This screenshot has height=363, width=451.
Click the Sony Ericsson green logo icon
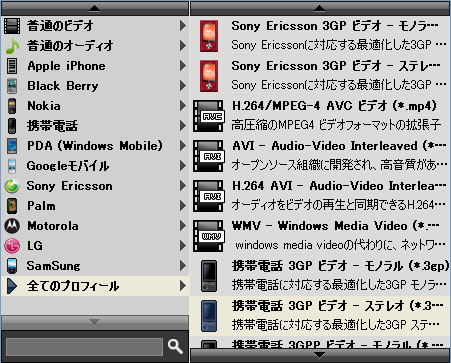[12, 186]
